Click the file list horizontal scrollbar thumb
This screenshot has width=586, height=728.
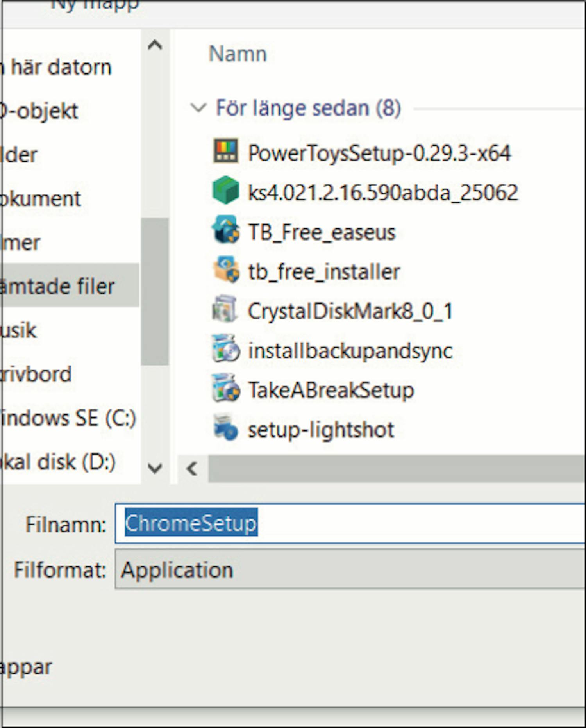point(397,468)
